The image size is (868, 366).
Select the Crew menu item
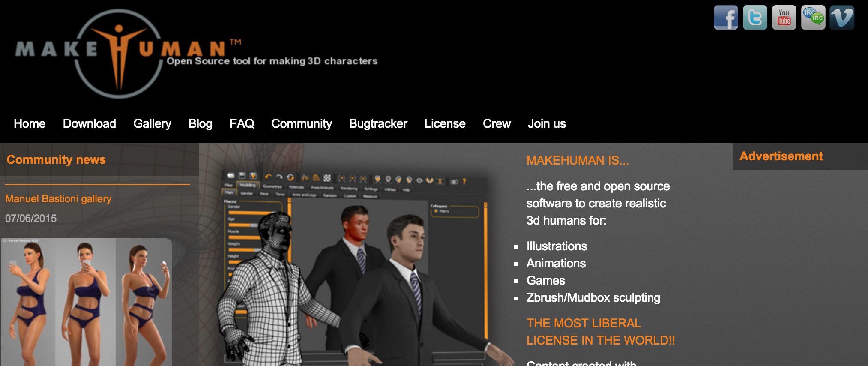[x=497, y=124]
